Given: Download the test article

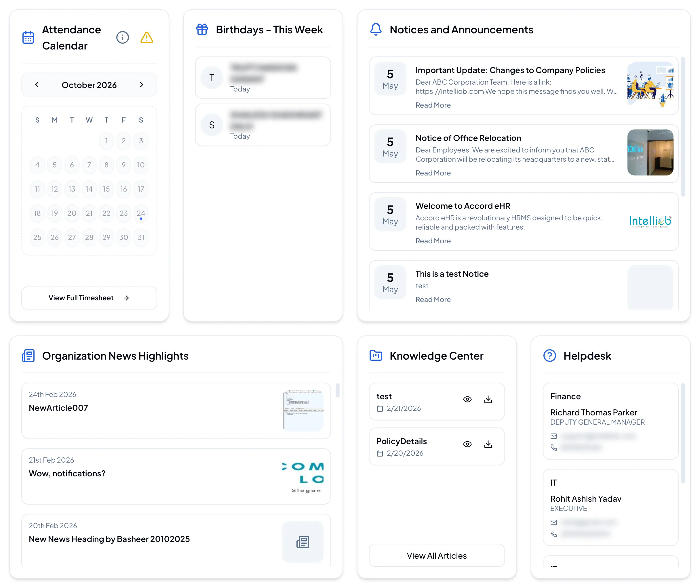Looking at the screenshot, I should pyautogui.click(x=488, y=399).
